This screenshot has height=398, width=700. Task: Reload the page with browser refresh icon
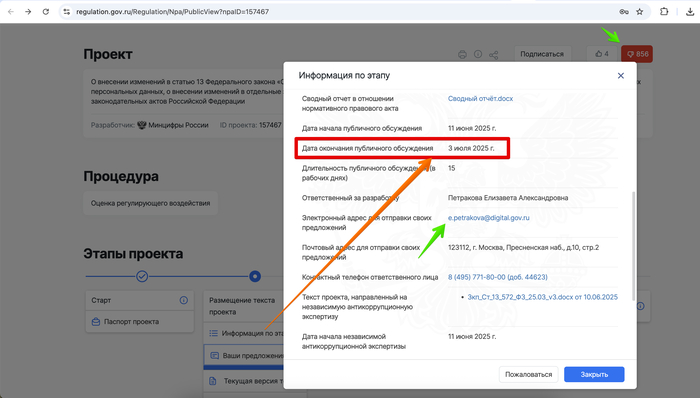[x=46, y=12]
